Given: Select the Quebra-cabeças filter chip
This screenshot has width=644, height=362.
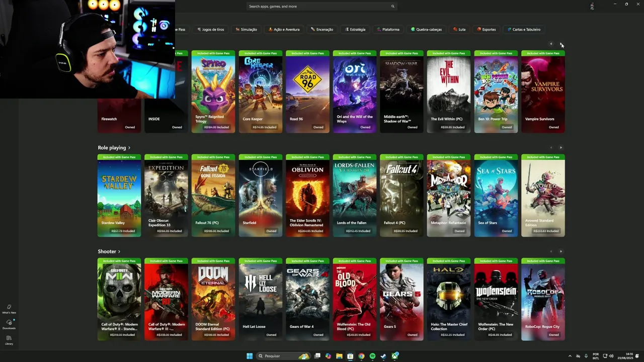Looking at the screenshot, I should point(426,29).
